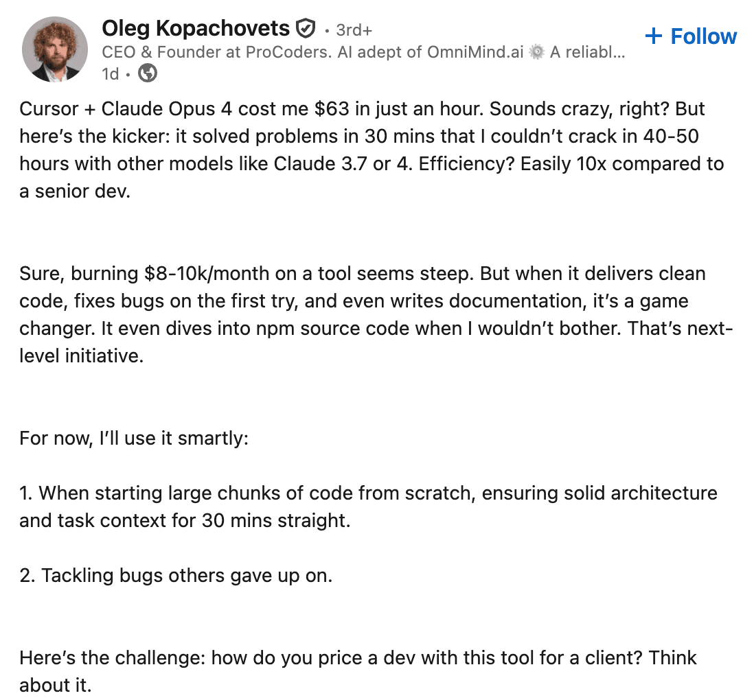Screen dimensions: 754x700
Task: Click ProCoders in the author headline
Action: coord(295,52)
